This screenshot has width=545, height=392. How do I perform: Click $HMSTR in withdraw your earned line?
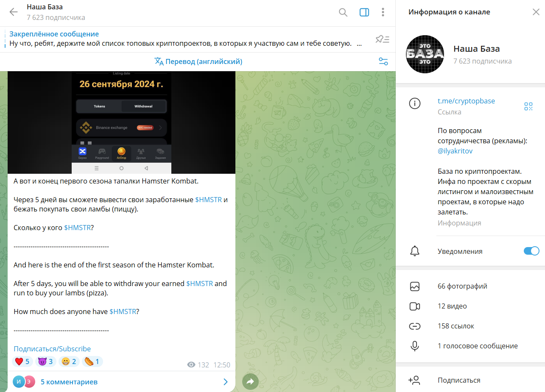coord(199,284)
